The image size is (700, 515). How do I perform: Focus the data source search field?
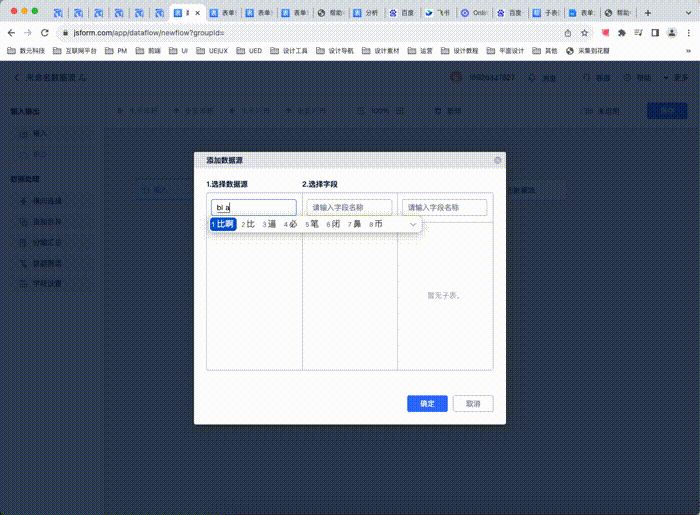click(254, 207)
